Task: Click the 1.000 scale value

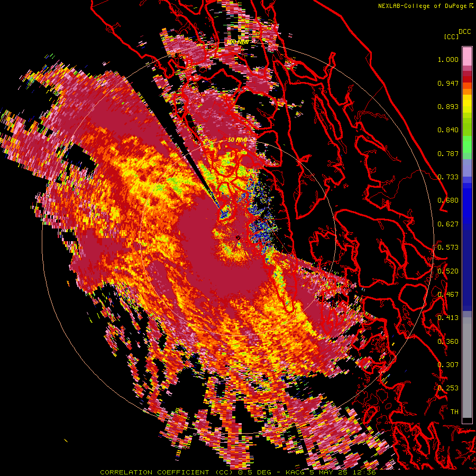Action: [448, 59]
